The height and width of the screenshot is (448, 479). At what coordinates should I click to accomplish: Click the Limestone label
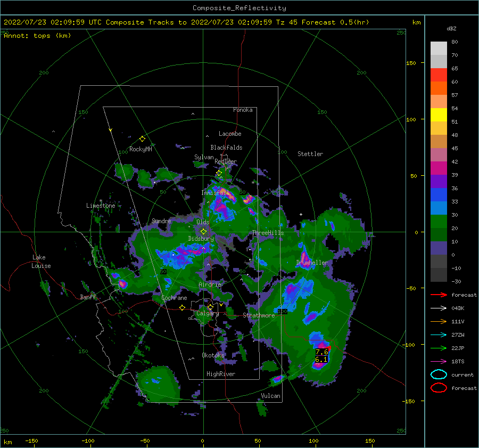click(101, 206)
